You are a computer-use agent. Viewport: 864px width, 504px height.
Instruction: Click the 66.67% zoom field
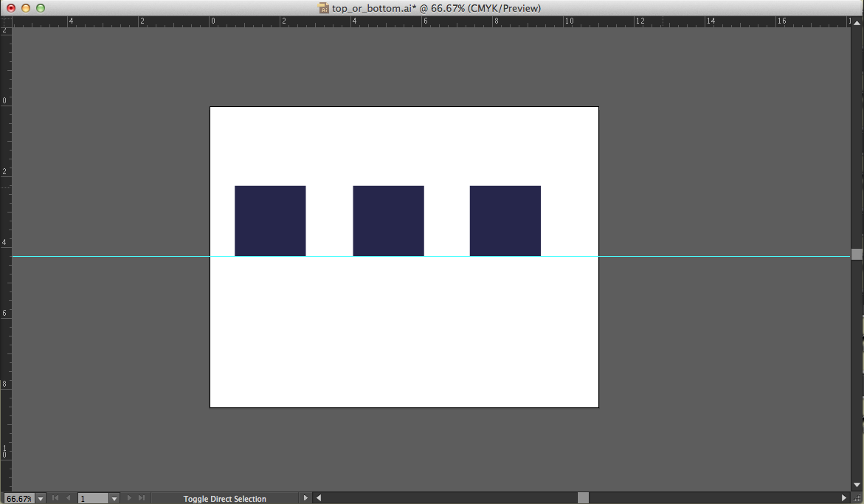pos(18,499)
